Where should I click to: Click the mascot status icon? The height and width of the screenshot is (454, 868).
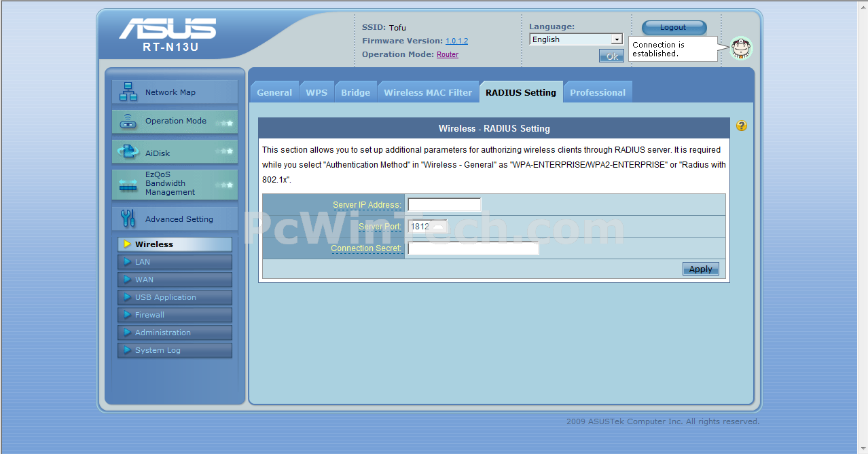[741, 48]
